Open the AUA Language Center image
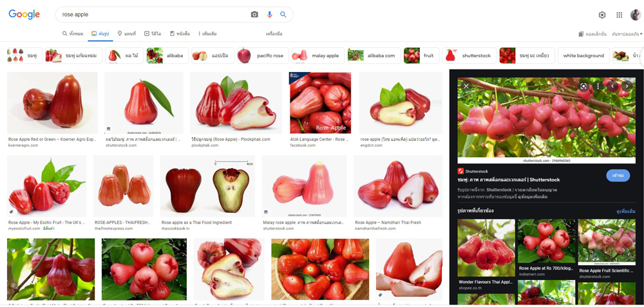 click(320, 103)
